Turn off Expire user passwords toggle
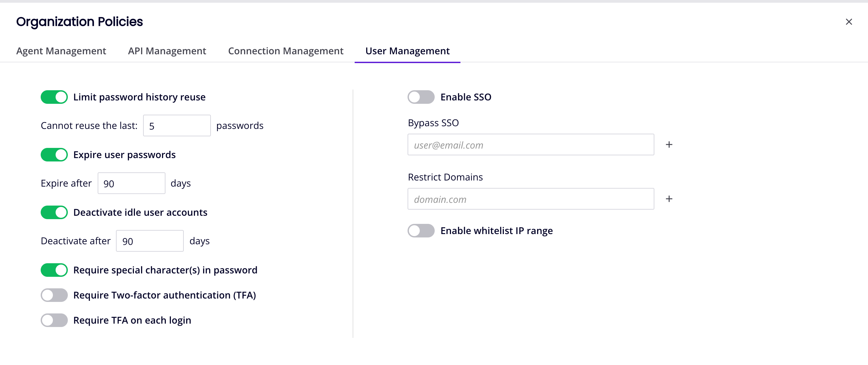 [54, 155]
